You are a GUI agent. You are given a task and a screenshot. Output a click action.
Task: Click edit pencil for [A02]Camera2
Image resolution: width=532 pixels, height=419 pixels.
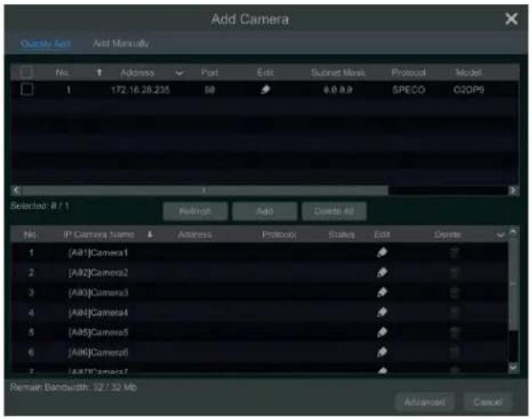coord(382,272)
